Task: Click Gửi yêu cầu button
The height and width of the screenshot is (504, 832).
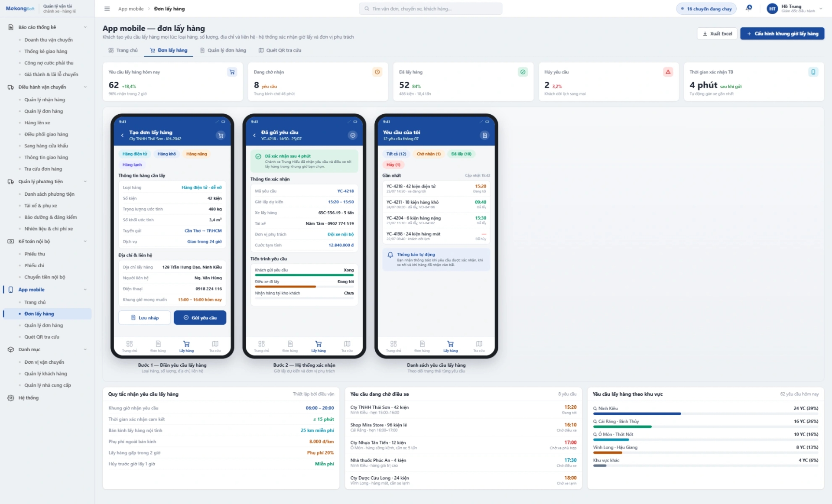Action: [200, 318]
